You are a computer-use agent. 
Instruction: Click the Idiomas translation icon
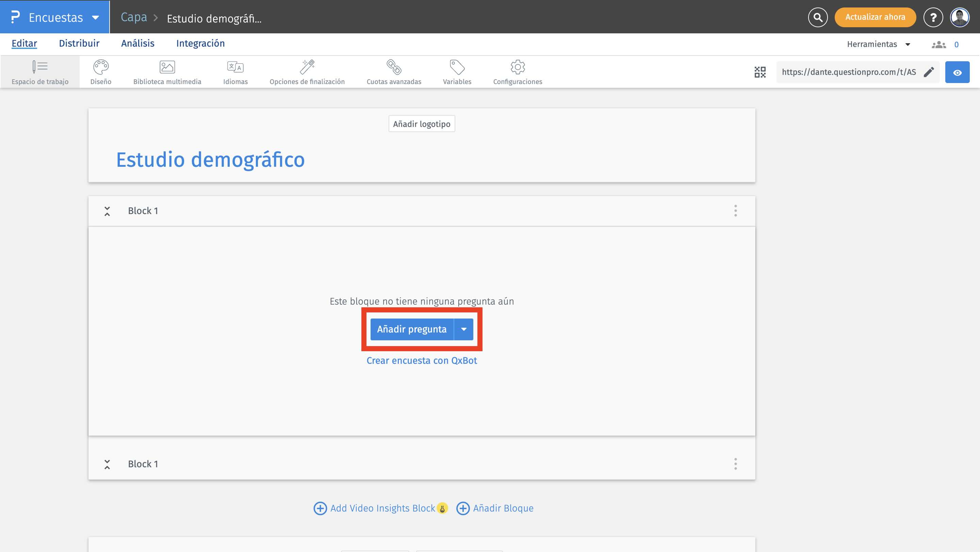[235, 67]
